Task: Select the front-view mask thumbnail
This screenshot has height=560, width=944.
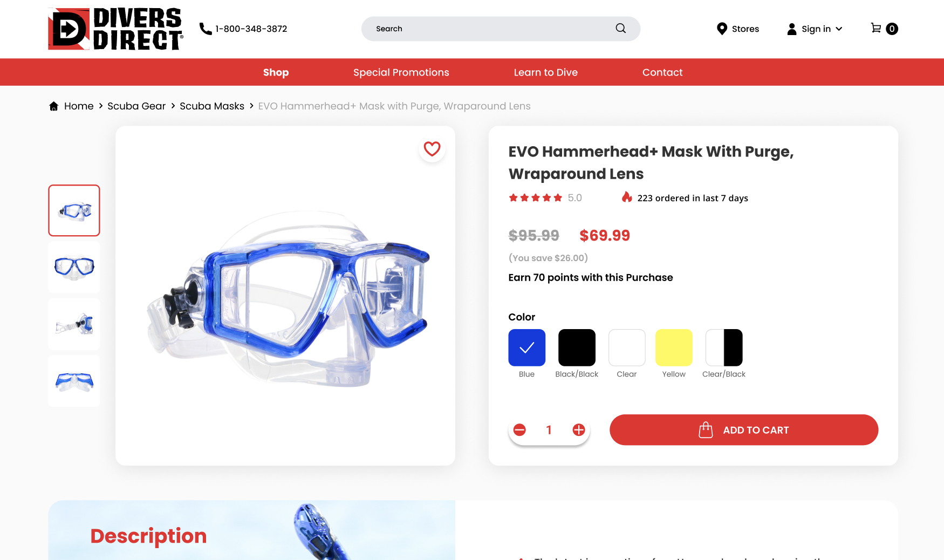Action: click(x=74, y=268)
